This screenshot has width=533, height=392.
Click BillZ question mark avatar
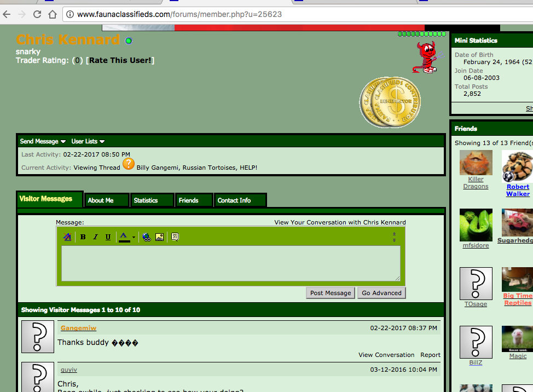(476, 342)
